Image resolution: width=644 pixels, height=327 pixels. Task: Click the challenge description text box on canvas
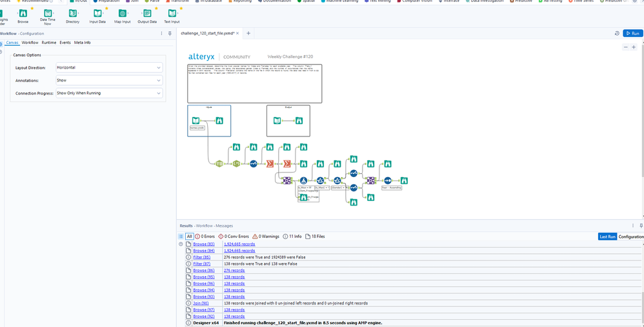[x=255, y=83]
